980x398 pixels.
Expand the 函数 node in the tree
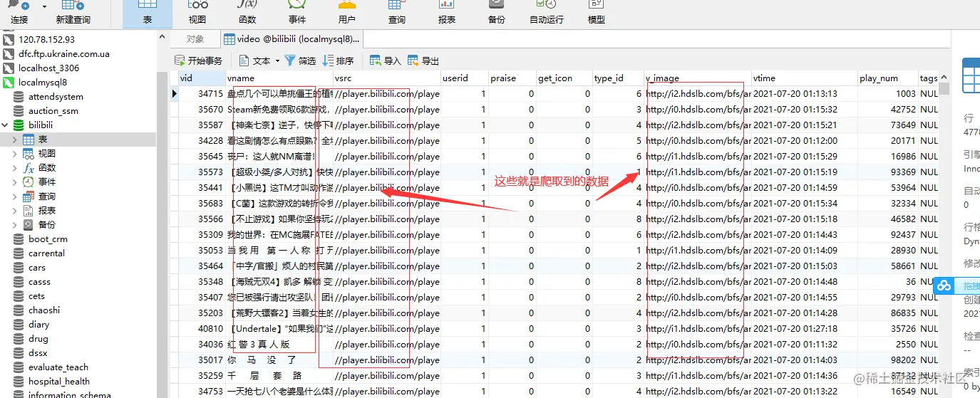(15, 167)
